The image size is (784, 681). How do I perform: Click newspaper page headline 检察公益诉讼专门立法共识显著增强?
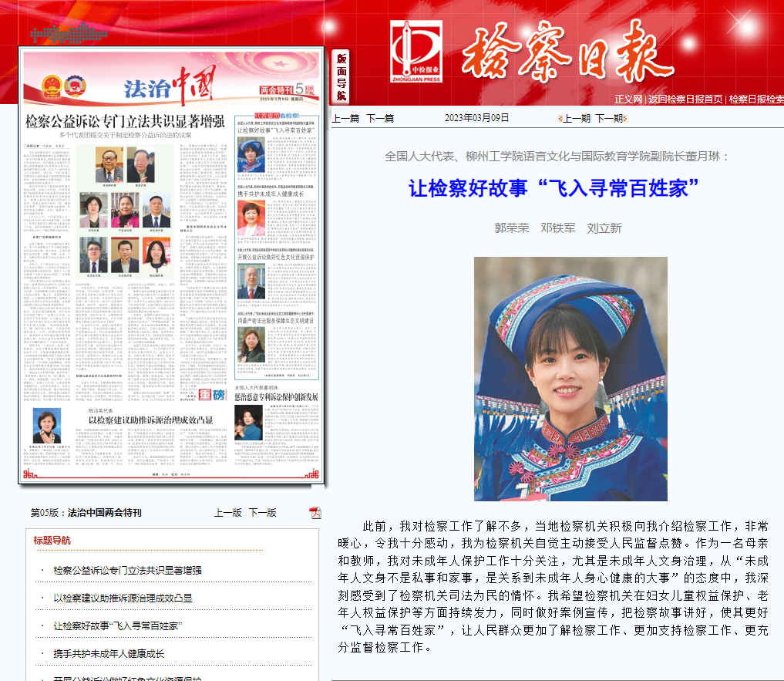click(125, 122)
